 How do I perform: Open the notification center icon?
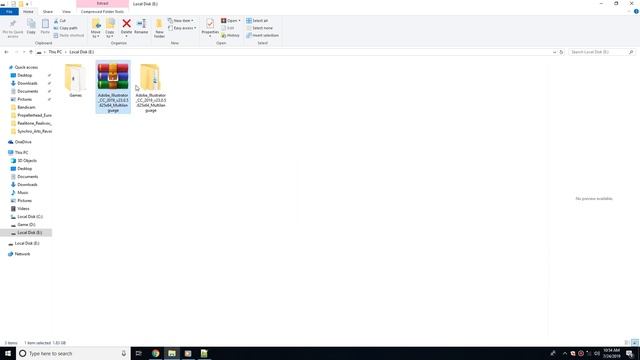(630, 353)
